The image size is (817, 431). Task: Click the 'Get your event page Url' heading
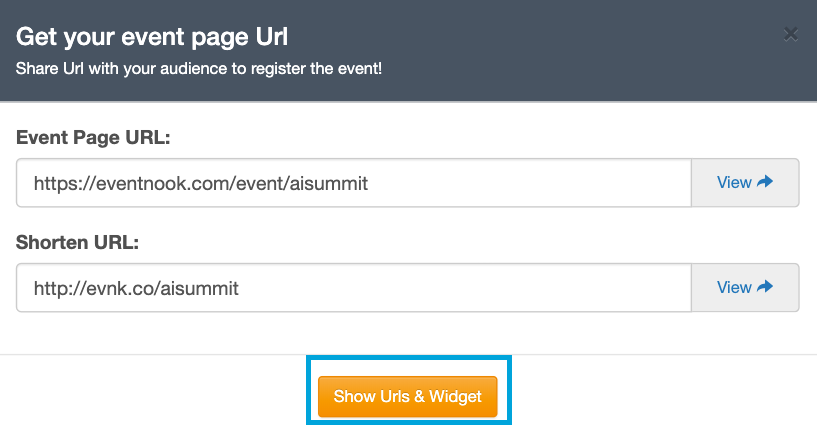coord(152,37)
